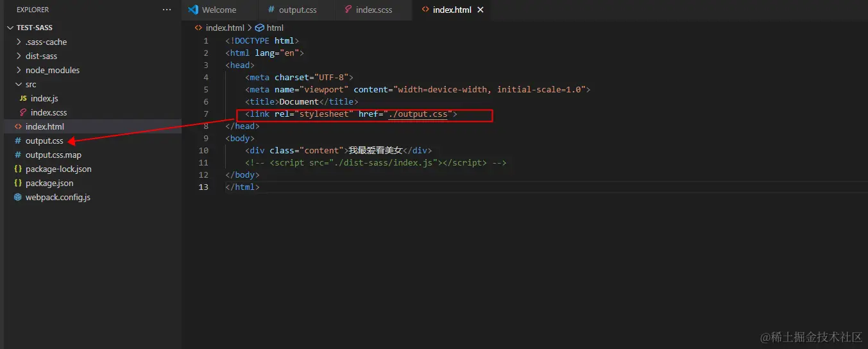Click the JS icon beside index.js
Image resolution: width=868 pixels, height=349 pixels.
[23, 98]
